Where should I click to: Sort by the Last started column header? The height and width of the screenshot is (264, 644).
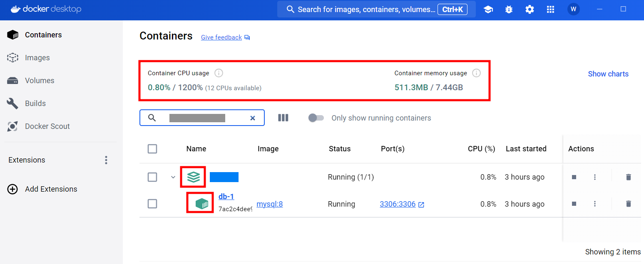tap(526, 149)
